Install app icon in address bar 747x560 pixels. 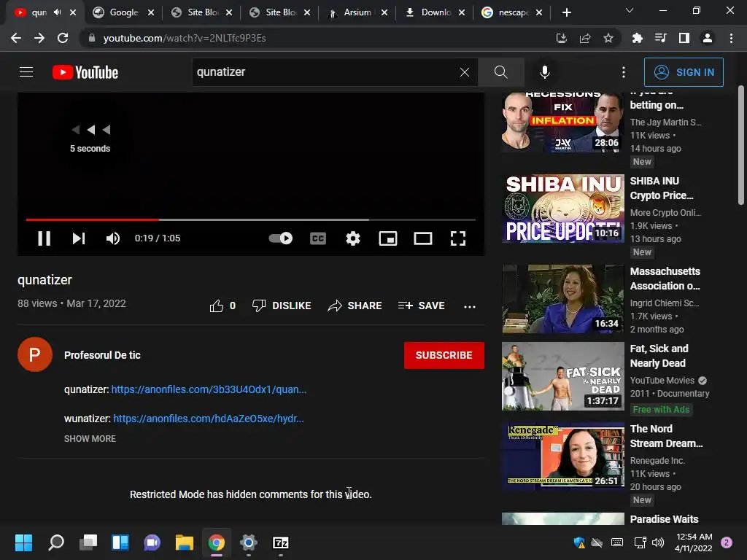[x=562, y=38]
